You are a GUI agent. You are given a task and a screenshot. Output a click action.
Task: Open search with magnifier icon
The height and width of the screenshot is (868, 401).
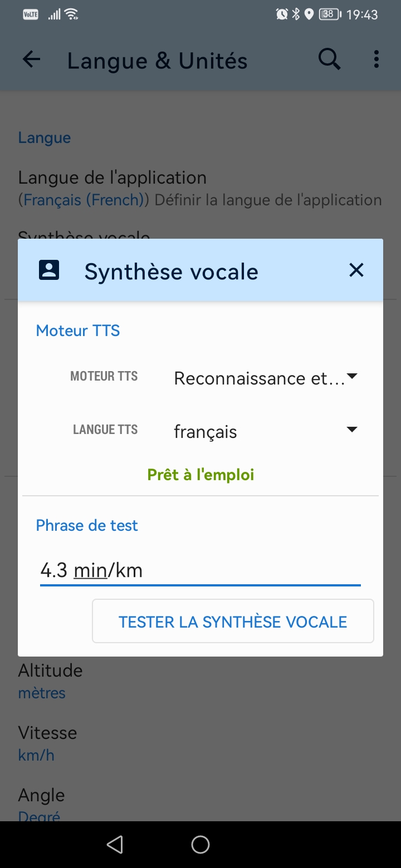click(329, 60)
